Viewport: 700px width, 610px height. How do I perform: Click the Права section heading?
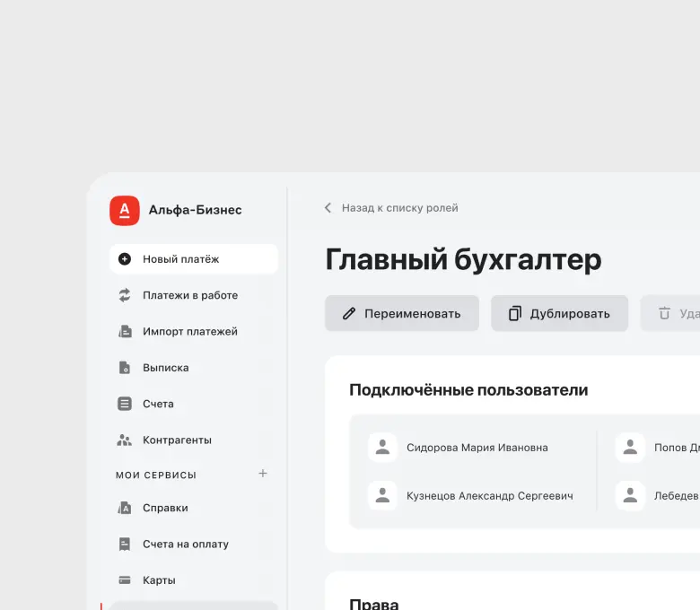(x=373, y=604)
